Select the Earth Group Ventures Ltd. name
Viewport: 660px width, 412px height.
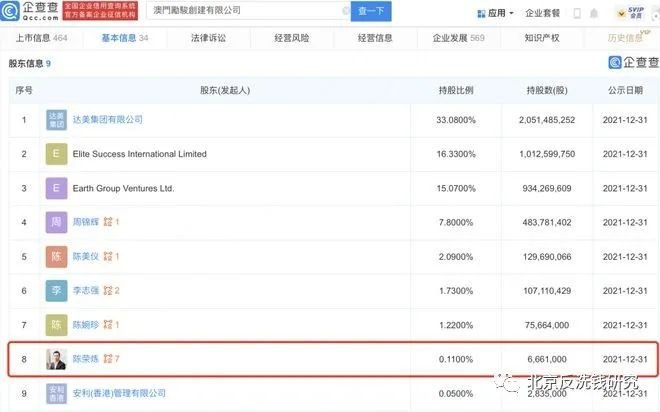123,188
